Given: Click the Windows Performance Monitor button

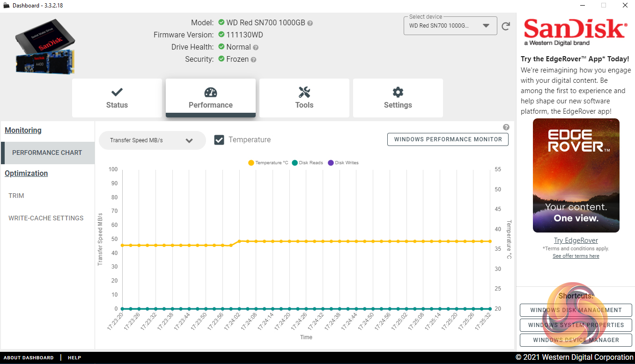Looking at the screenshot, I should (x=448, y=139).
